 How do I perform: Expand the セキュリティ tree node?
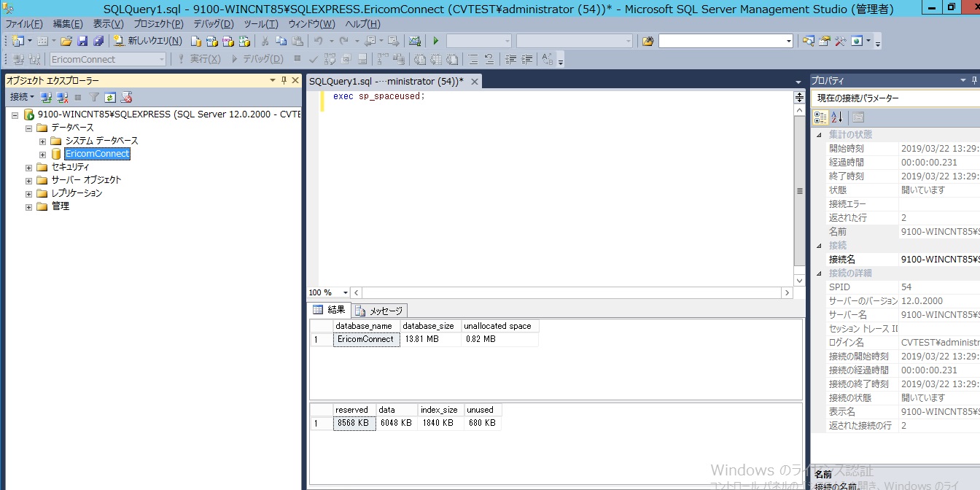(29, 168)
